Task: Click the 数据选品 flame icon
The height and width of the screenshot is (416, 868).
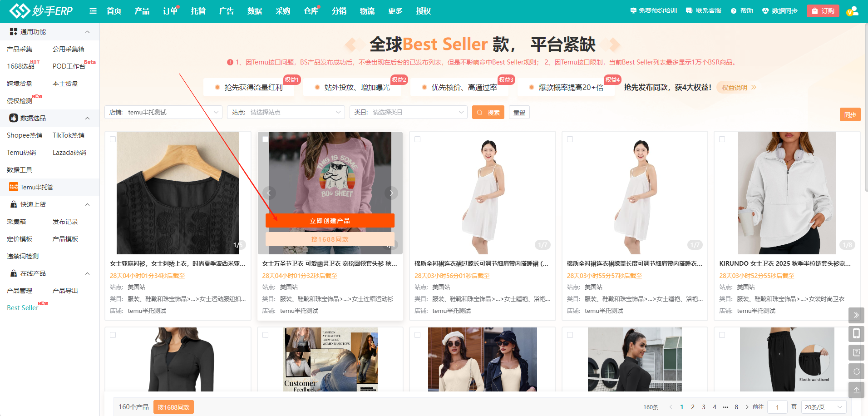Action: pos(14,118)
